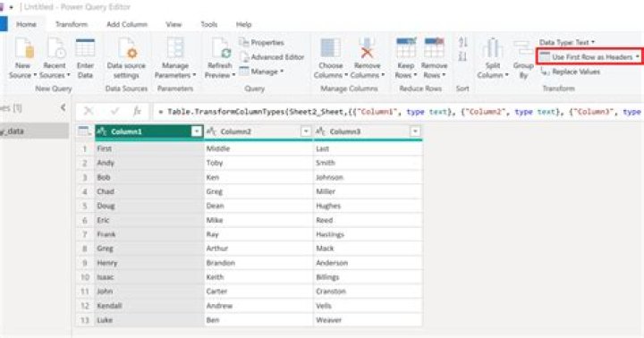Screen dimensions: 644x338
Task: Collapse the Queries pane chevron
Action: coord(63,108)
